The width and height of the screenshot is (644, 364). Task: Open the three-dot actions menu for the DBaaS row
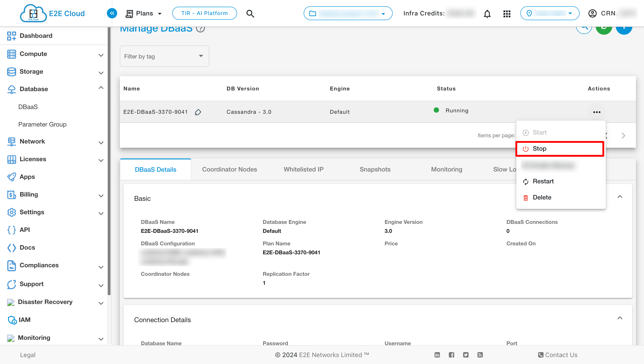click(x=597, y=112)
